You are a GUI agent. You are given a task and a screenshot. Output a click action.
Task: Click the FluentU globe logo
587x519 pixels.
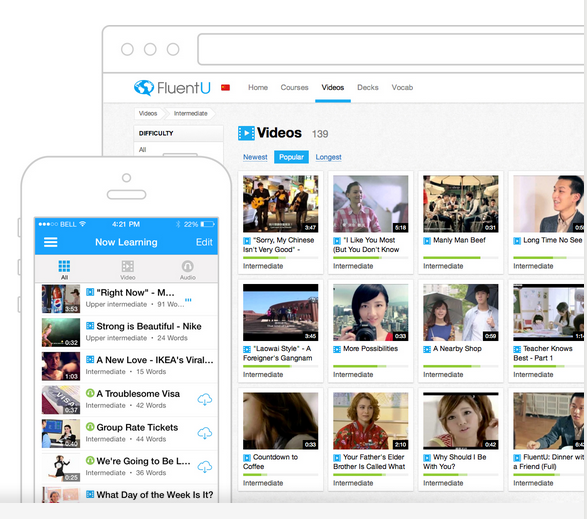click(144, 88)
